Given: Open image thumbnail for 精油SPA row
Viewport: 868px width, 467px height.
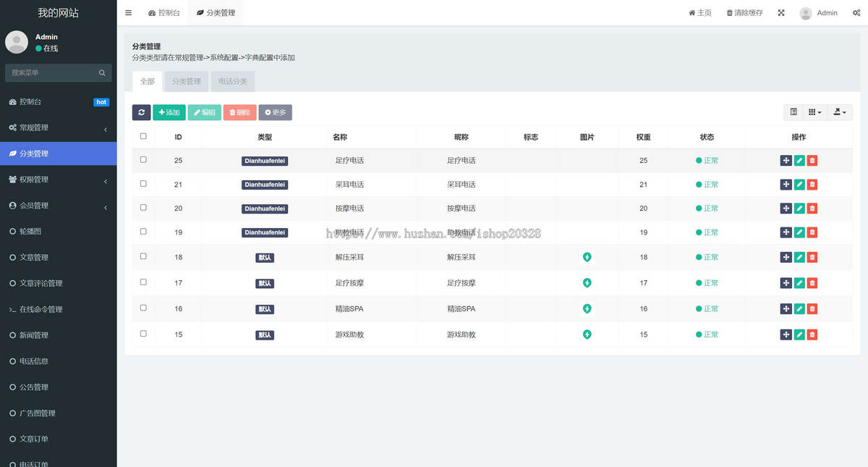Looking at the screenshot, I should point(587,309).
